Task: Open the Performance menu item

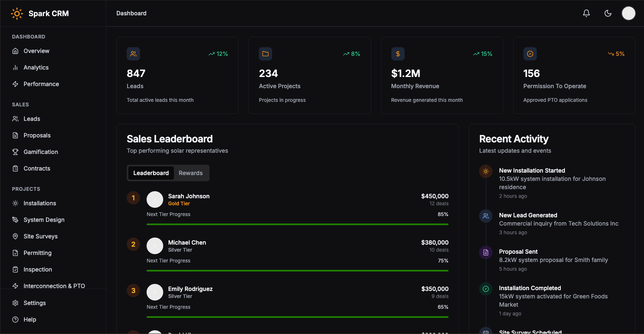Action: 41,84
